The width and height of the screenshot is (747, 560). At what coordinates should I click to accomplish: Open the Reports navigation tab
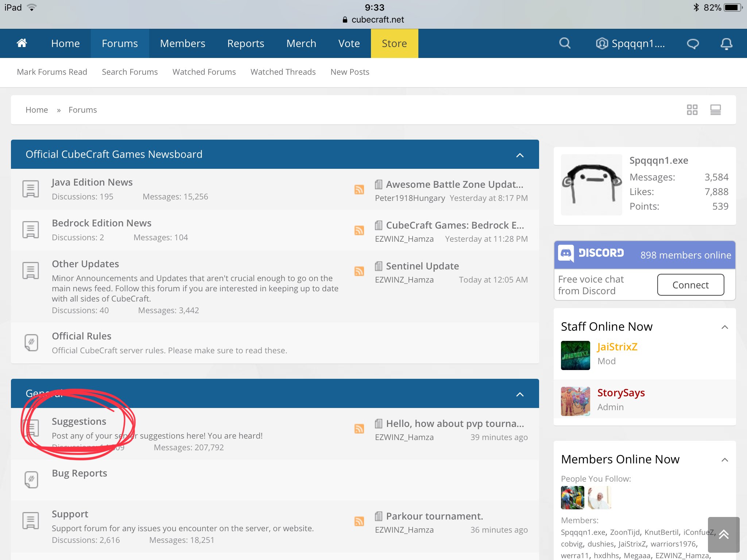245,43
